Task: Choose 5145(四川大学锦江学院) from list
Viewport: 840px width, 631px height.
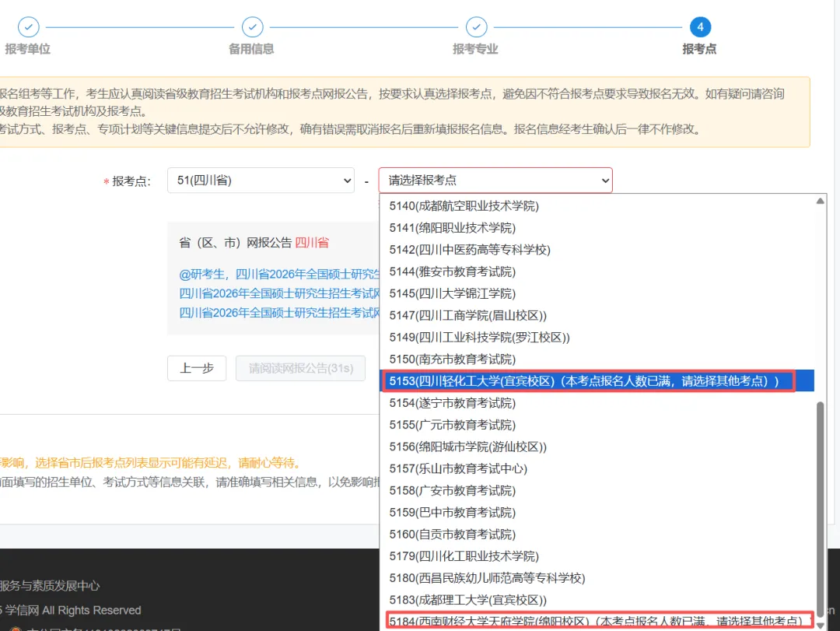Action: [453, 293]
